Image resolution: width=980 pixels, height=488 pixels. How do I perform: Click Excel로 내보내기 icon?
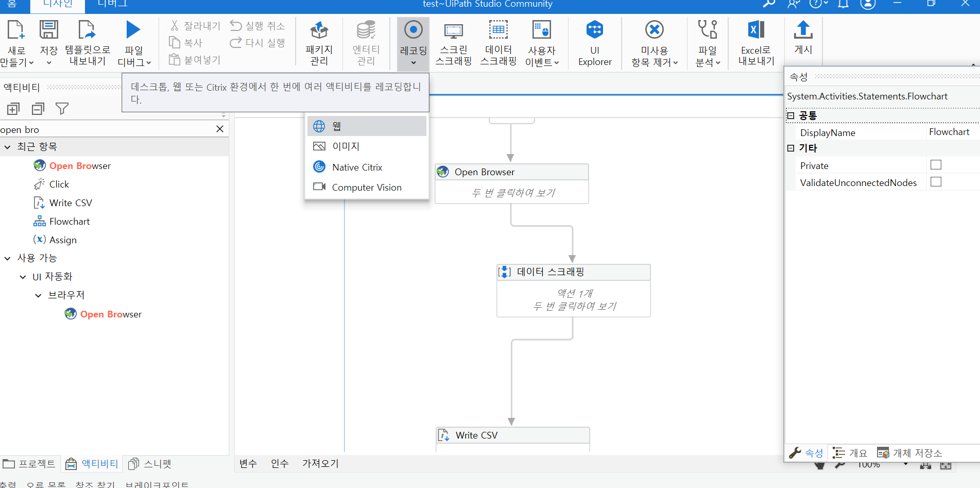click(x=756, y=30)
